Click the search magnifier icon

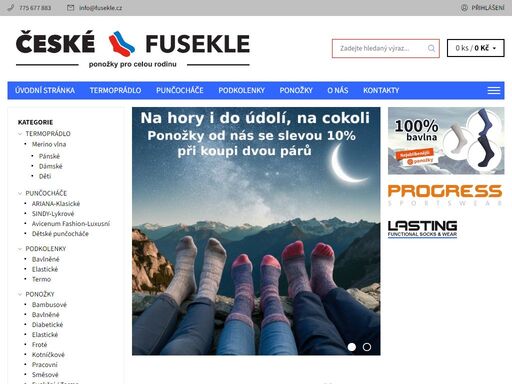click(x=431, y=48)
